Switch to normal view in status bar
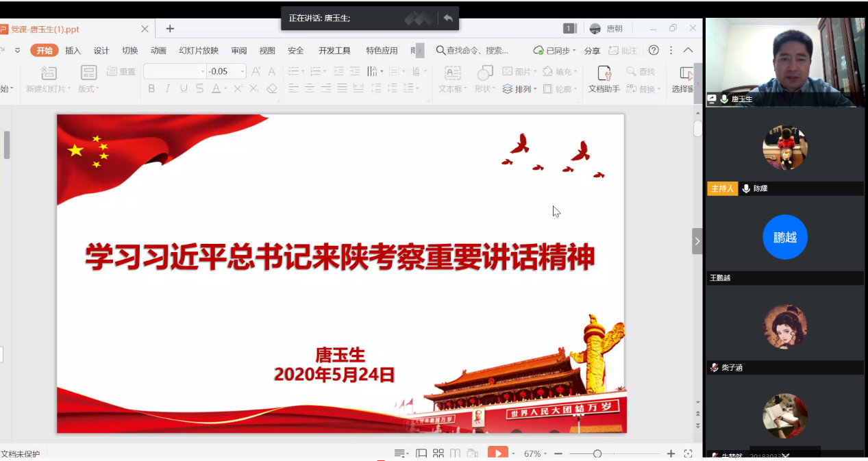Image resolution: width=868 pixels, height=461 pixels. (421, 453)
